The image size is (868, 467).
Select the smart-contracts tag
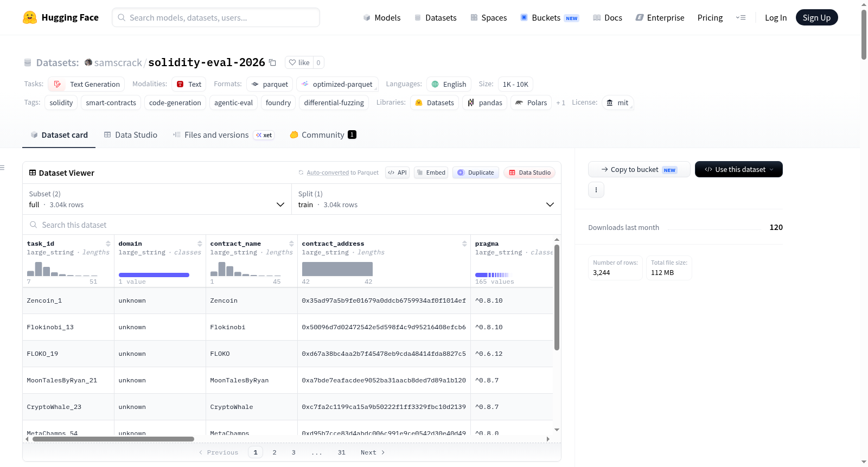(x=111, y=103)
